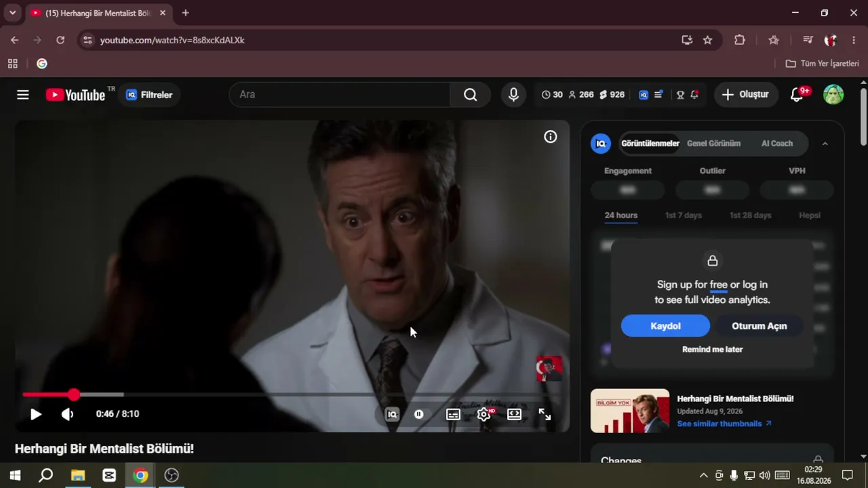Open the Chrome extensions puzzle icon
Viewport: 868px width, 488px height.
click(x=740, y=40)
